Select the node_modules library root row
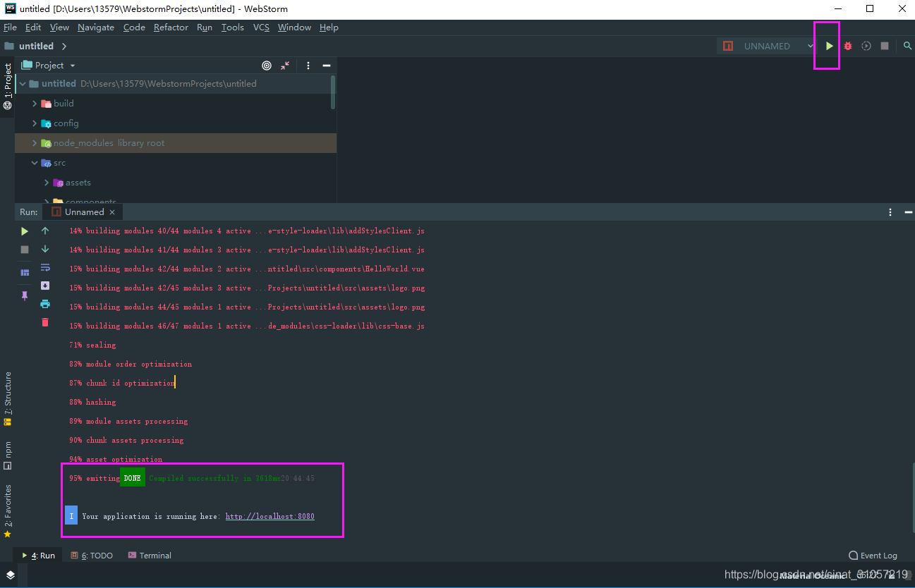 176,143
